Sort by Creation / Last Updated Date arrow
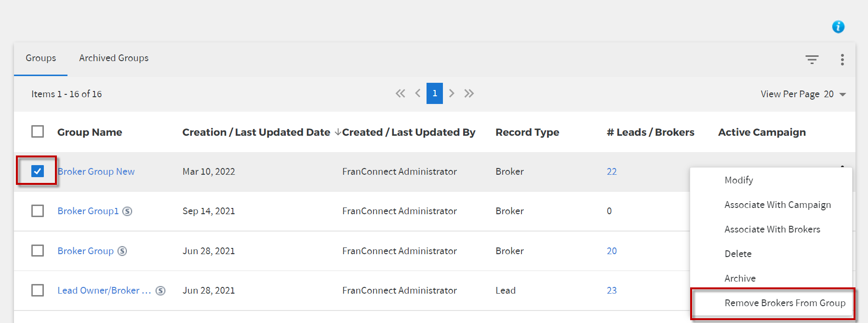Image resolution: width=868 pixels, height=323 pixels. pyautogui.click(x=338, y=132)
